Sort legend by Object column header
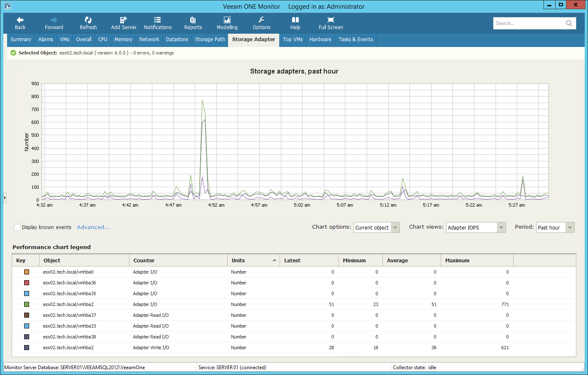This screenshot has height=375, width=588. tap(84, 261)
